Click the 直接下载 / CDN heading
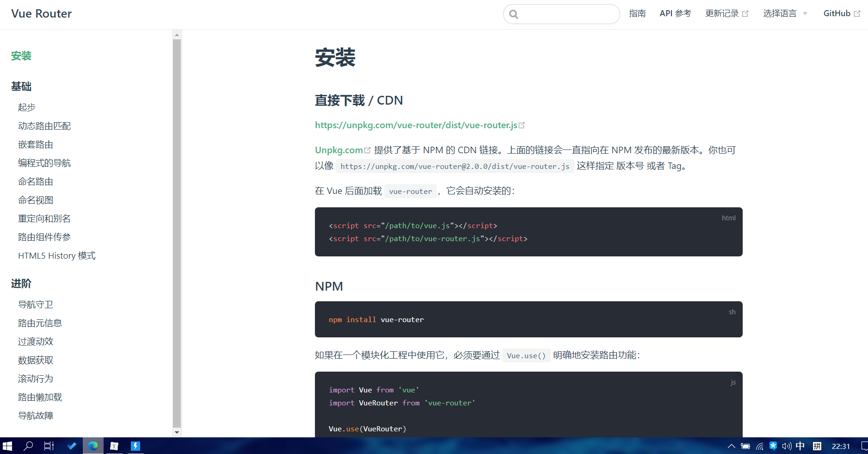 click(359, 100)
